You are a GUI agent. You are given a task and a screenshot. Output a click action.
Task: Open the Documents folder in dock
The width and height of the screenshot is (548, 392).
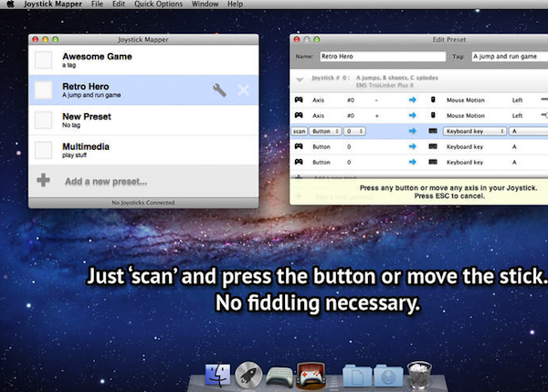pos(357,376)
